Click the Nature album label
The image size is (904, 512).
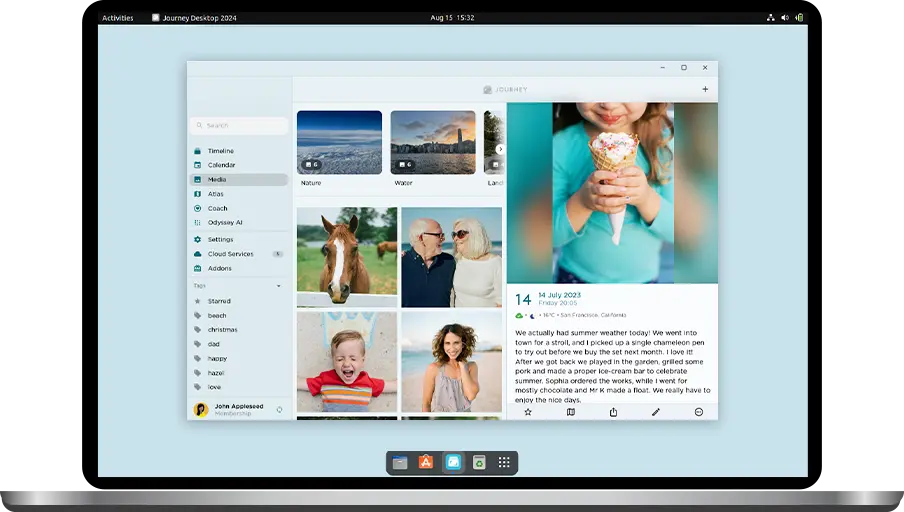click(311, 183)
